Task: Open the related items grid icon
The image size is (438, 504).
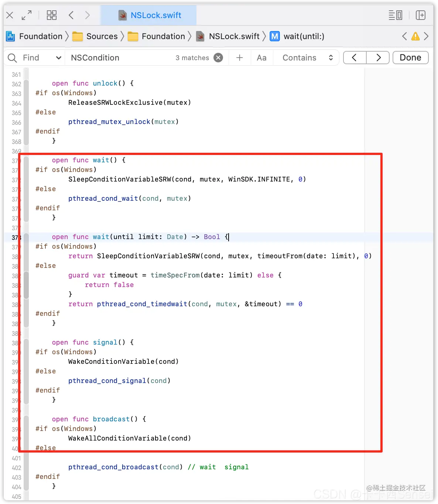Action: coord(52,15)
